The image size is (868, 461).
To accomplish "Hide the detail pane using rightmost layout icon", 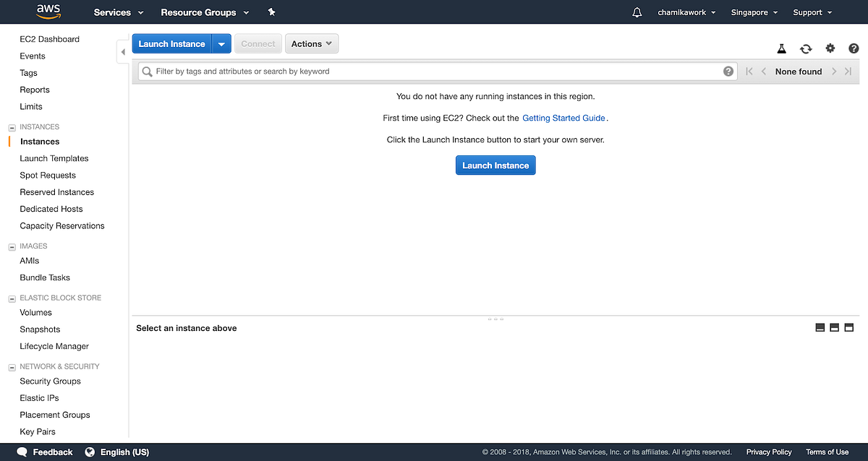I will pyautogui.click(x=848, y=327).
